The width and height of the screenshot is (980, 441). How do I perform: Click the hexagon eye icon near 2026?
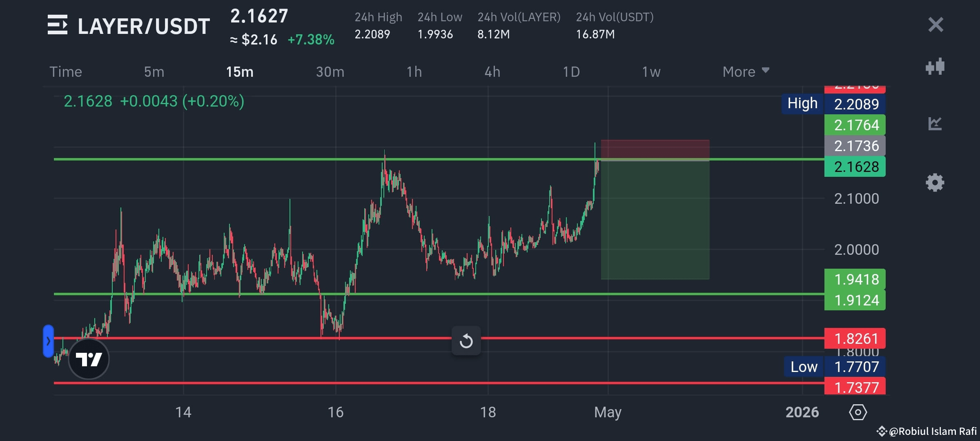(x=858, y=412)
